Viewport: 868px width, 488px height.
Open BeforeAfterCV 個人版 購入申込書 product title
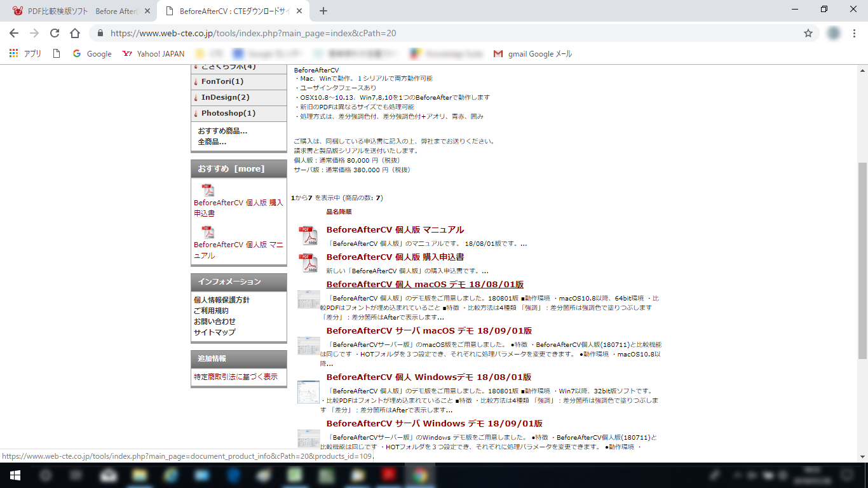pyautogui.click(x=395, y=257)
